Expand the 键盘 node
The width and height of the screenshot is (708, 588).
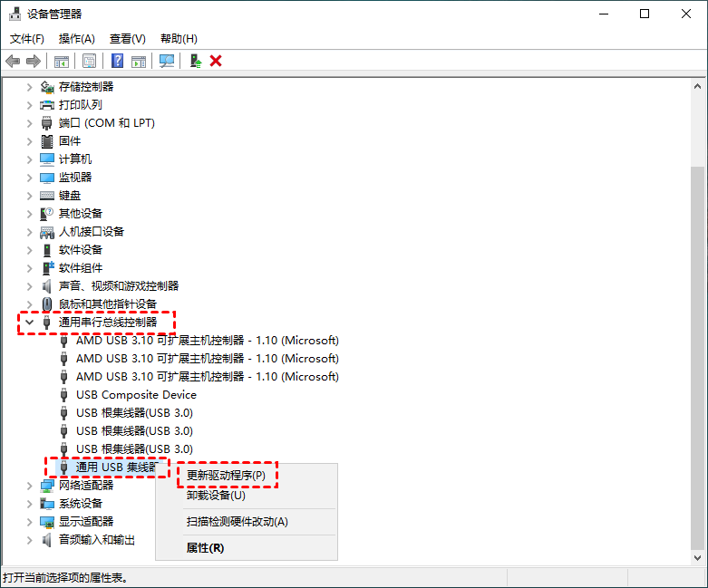30,196
